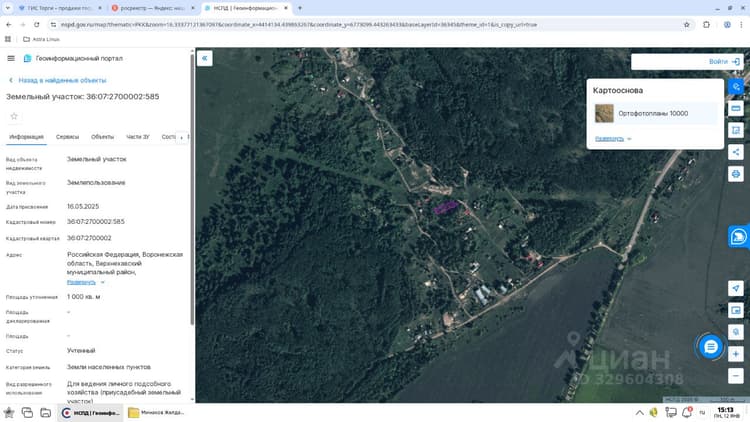Click the network icon in the system tray
Viewport: 750px width, 422px height.
click(x=671, y=412)
